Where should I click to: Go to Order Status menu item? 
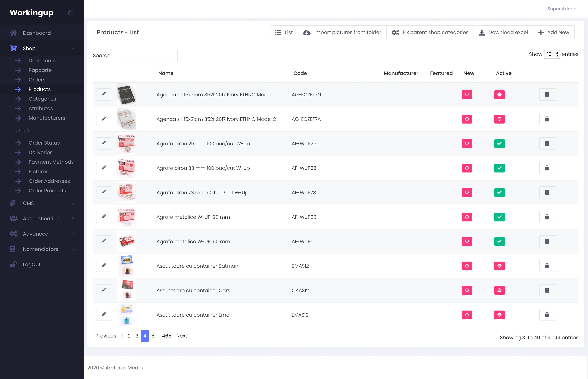click(44, 143)
